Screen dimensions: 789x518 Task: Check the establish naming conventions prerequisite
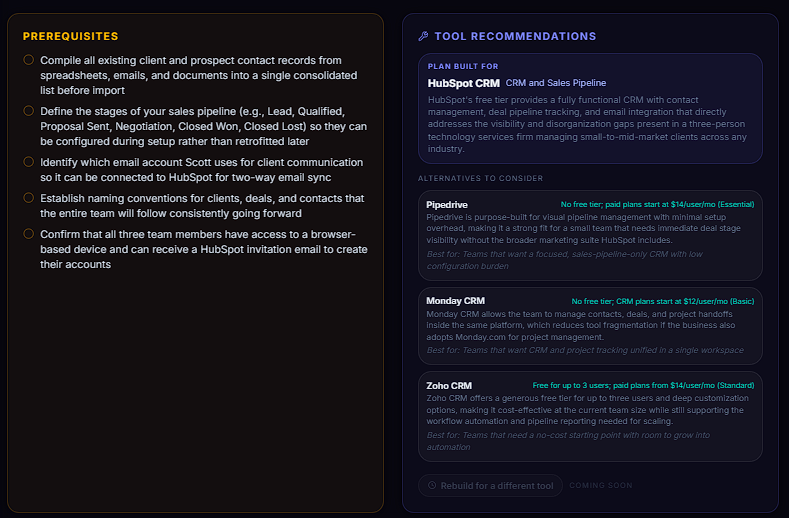[x=29, y=198]
